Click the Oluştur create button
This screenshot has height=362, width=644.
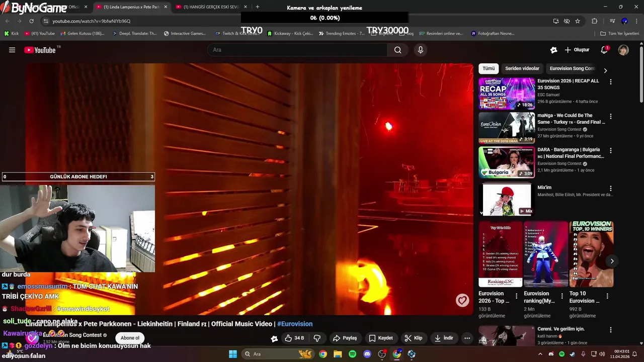coord(577,50)
